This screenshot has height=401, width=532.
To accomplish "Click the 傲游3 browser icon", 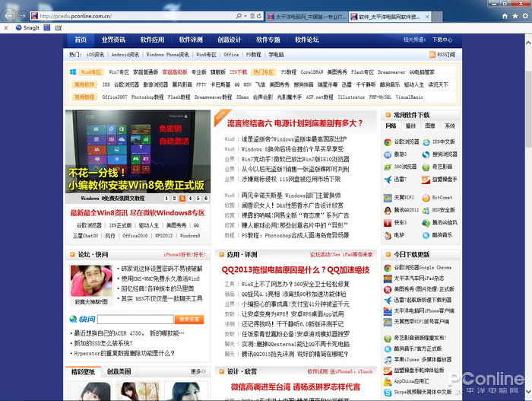I will coord(388,155).
